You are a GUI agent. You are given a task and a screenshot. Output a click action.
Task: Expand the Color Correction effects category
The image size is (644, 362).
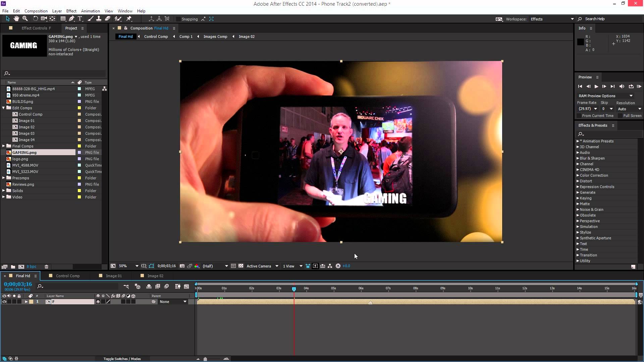(x=578, y=175)
